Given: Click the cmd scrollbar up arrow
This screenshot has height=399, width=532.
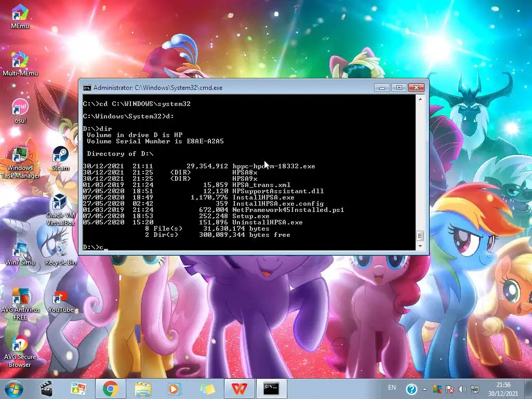Looking at the screenshot, I should pyautogui.click(x=420, y=99).
